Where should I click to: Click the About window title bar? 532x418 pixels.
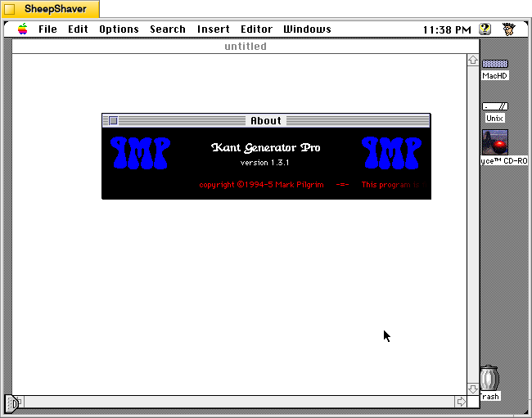coord(266,120)
